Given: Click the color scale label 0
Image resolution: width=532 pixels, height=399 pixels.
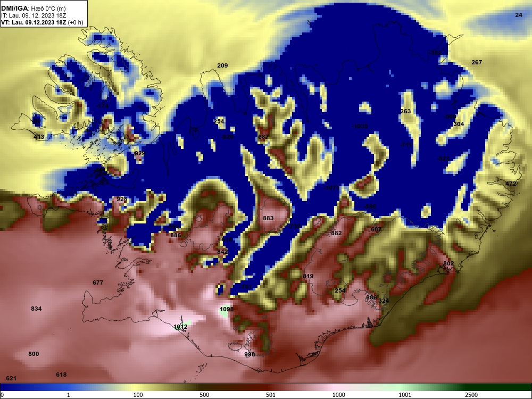Looking at the screenshot, I should pos(2,395).
